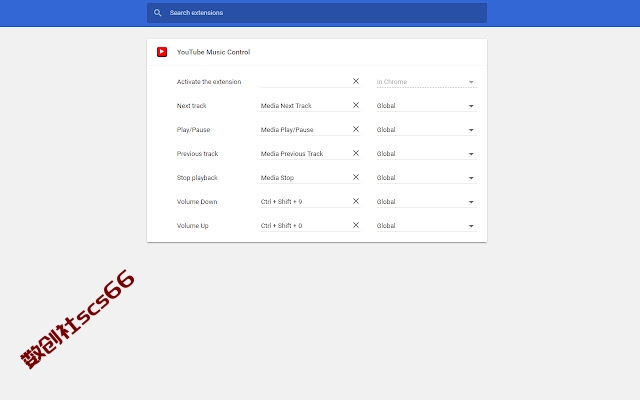Open the Stop playback scope dropdown
Screen dimensions: 640x400
point(427,178)
